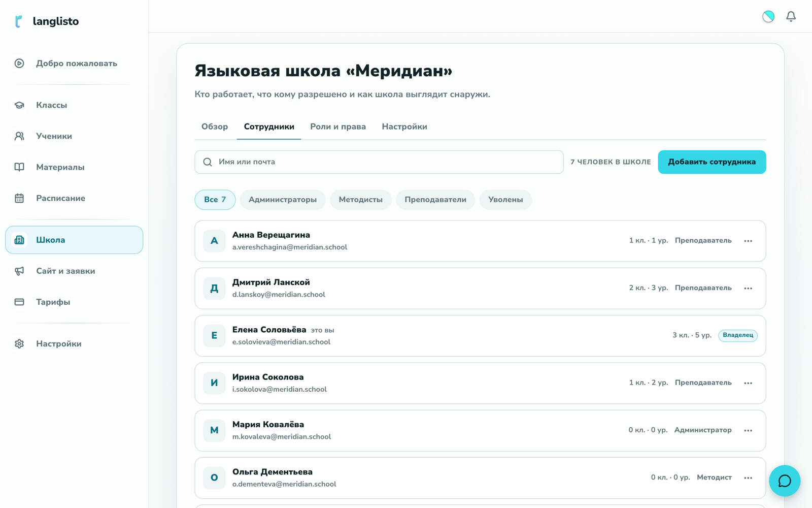This screenshot has height=508, width=812.
Task: Open more options for Мария Ковалёва
Action: coord(748,430)
